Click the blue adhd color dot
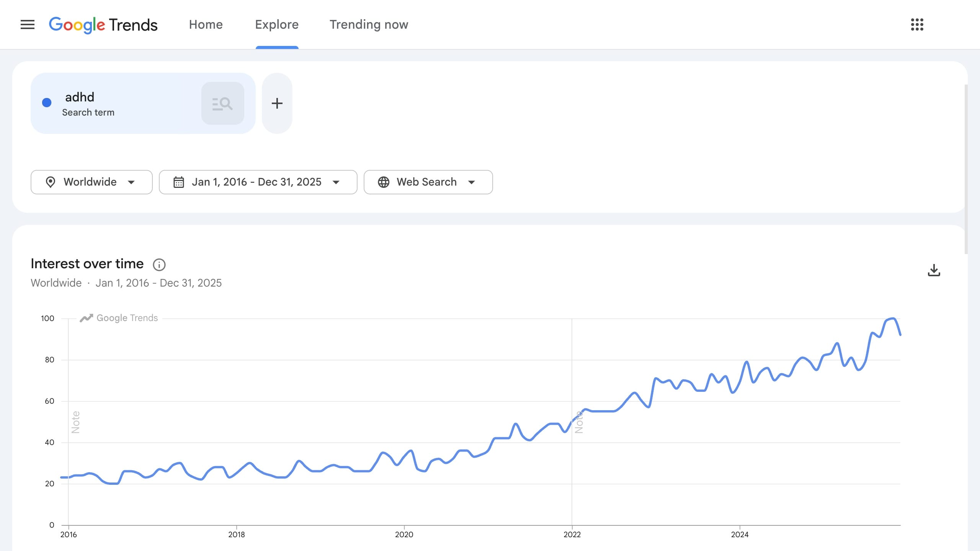980x551 pixels. pyautogui.click(x=47, y=103)
